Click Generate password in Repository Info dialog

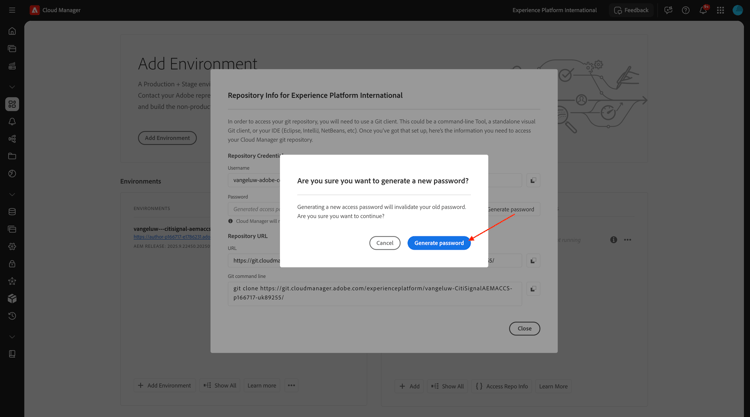tap(510, 209)
